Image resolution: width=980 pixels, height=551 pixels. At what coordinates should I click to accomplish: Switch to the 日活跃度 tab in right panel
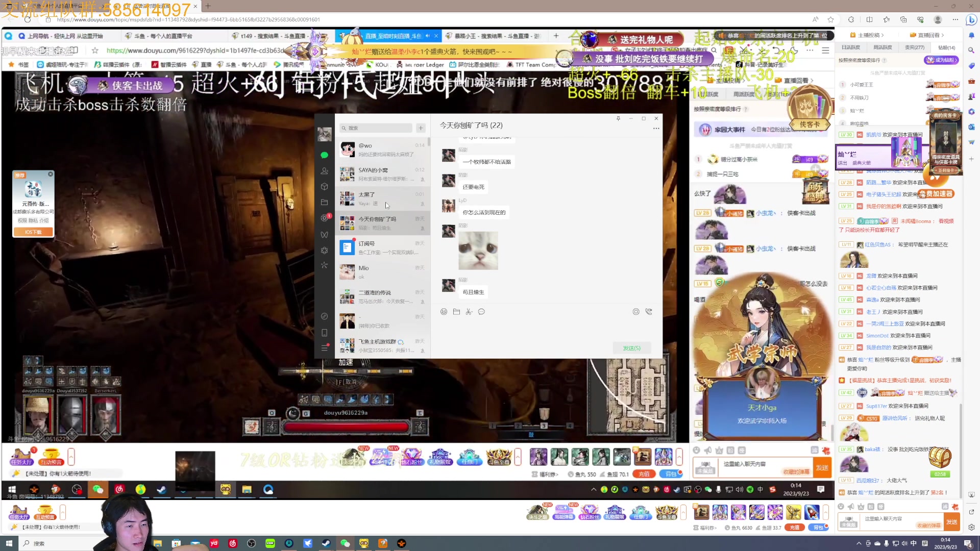coord(851,47)
